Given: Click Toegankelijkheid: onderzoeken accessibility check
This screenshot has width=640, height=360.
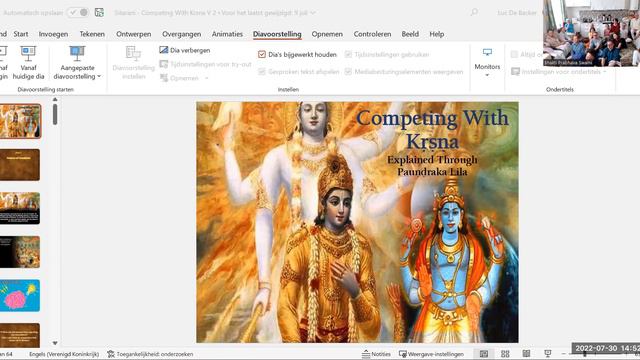Looking at the screenshot, I should pos(150,354).
